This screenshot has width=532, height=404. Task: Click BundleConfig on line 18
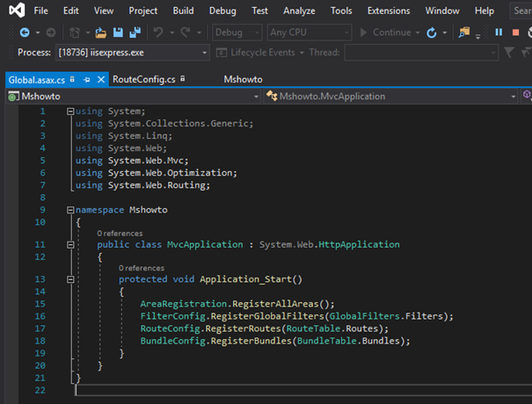(x=172, y=341)
